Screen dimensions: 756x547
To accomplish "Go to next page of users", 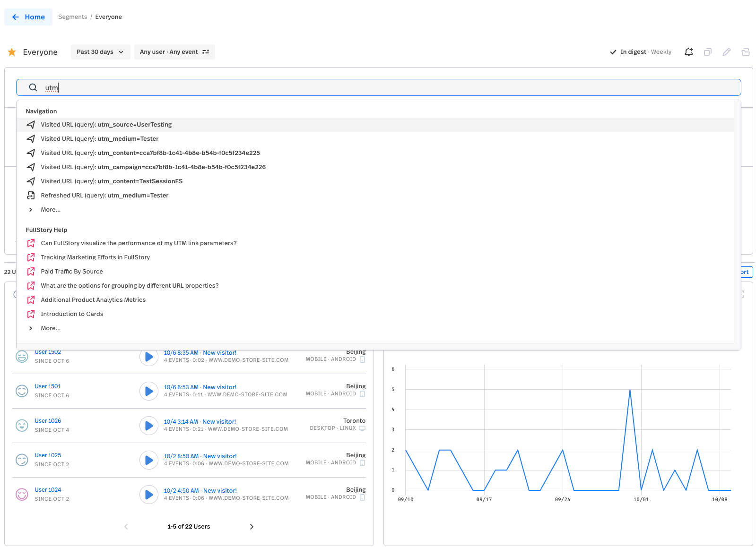I will 252,527.
